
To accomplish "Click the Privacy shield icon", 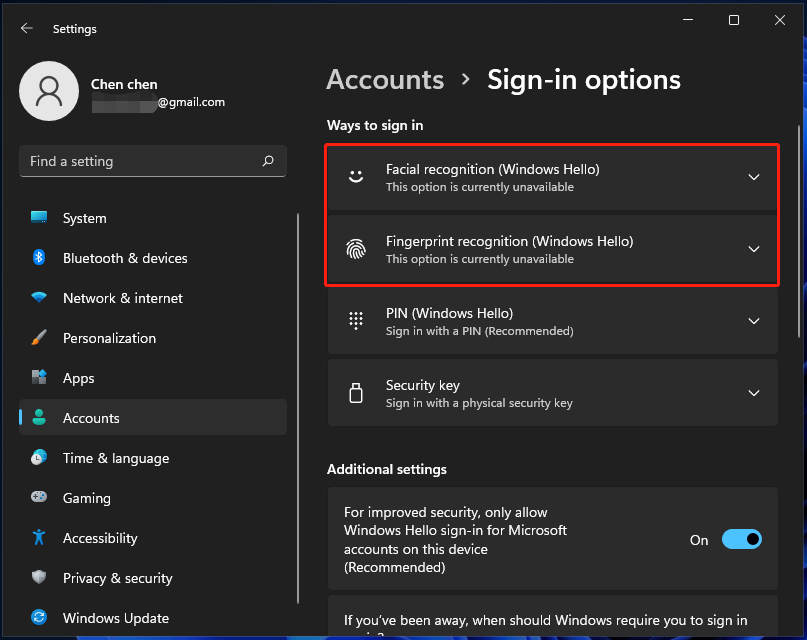I will (x=39, y=577).
